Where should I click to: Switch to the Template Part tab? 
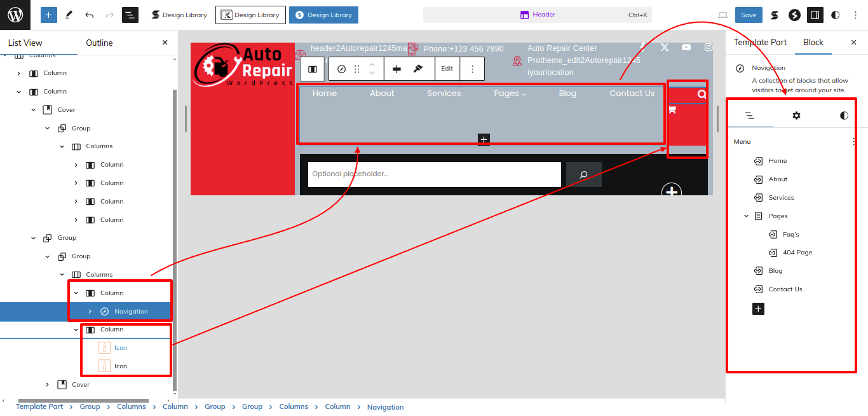(760, 43)
